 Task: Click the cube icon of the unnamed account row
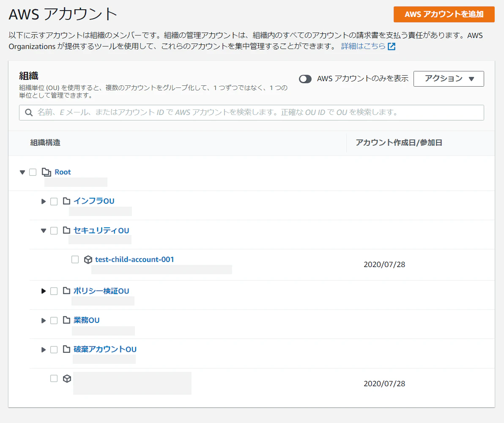point(67,379)
